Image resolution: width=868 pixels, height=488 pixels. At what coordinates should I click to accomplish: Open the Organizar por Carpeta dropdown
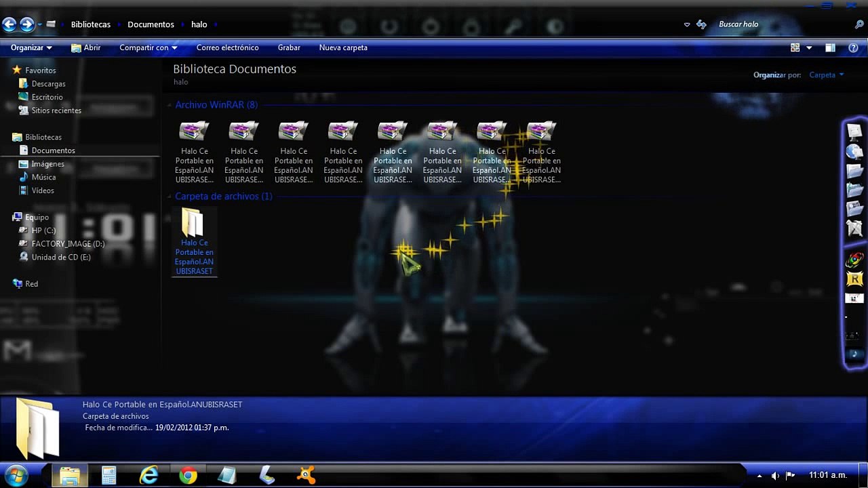(827, 75)
